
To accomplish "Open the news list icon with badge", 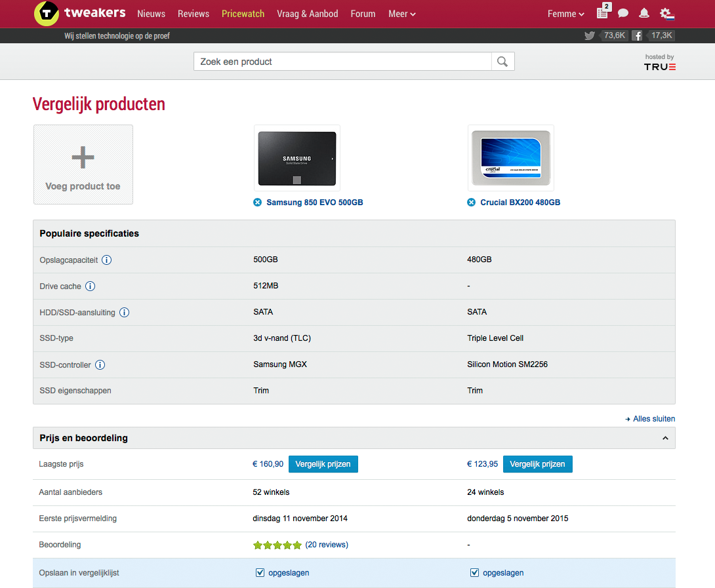I will [x=603, y=12].
